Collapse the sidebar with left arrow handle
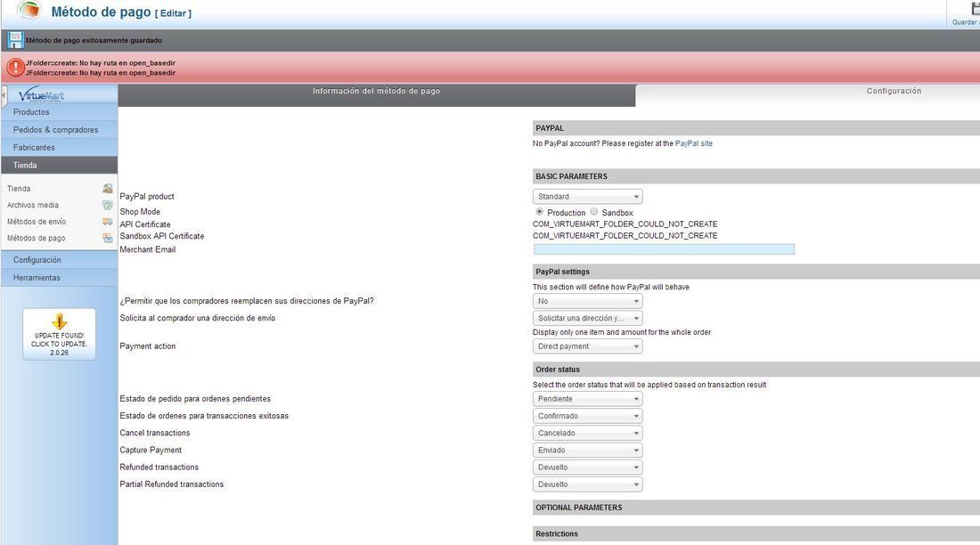This screenshot has width=980, height=545. (x=4, y=95)
